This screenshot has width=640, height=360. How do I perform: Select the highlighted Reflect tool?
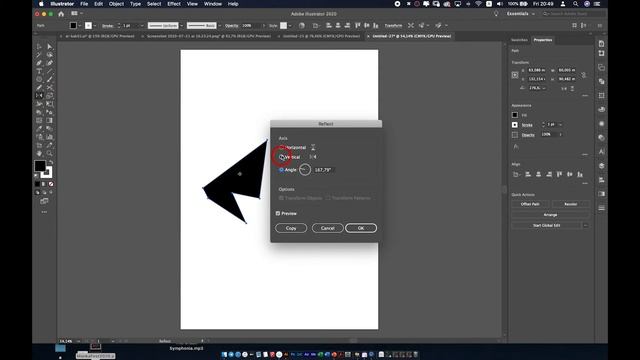click(x=39, y=96)
